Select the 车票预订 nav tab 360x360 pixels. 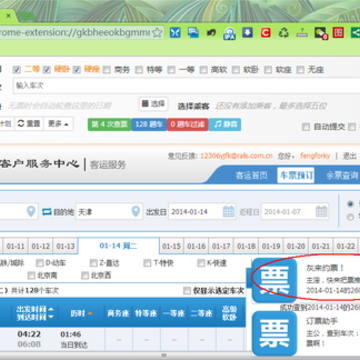(x=296, y=175)
